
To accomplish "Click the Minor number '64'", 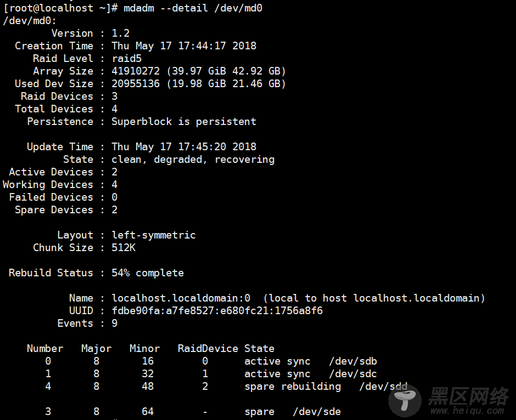I will (148, 411).
